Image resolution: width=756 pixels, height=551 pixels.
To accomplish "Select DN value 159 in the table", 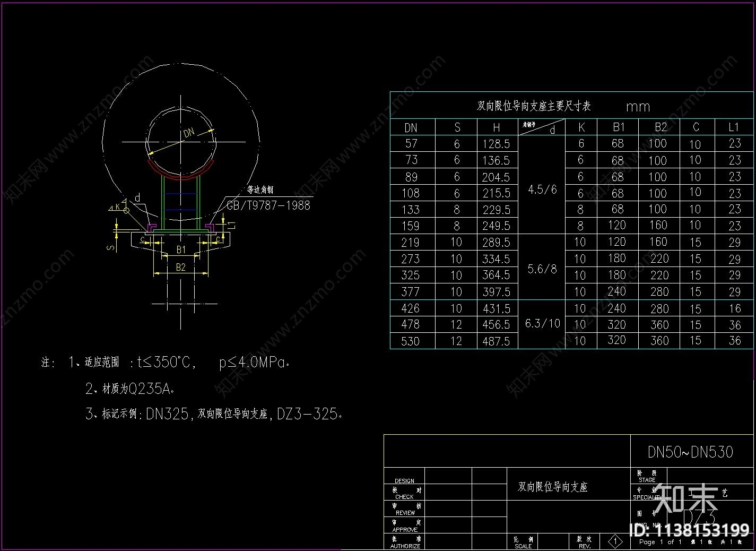I will 411,226.
